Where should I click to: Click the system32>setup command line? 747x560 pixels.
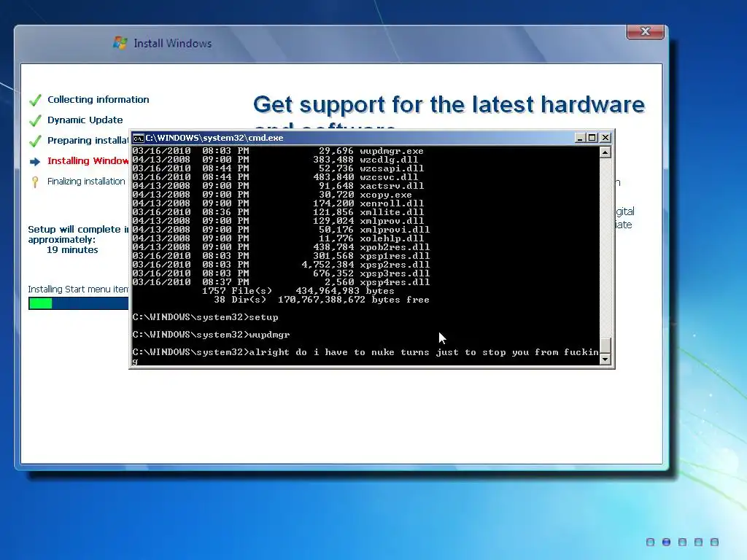[205, 318]
